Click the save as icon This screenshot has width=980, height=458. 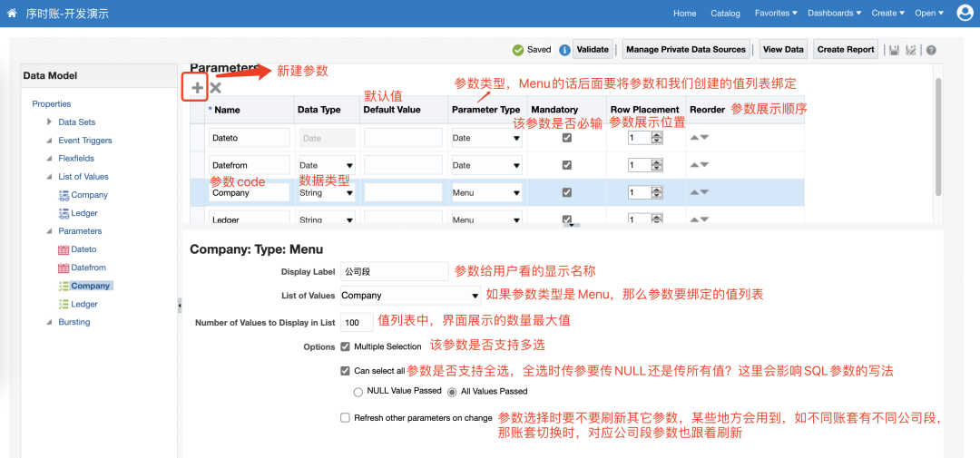(911, 50)
